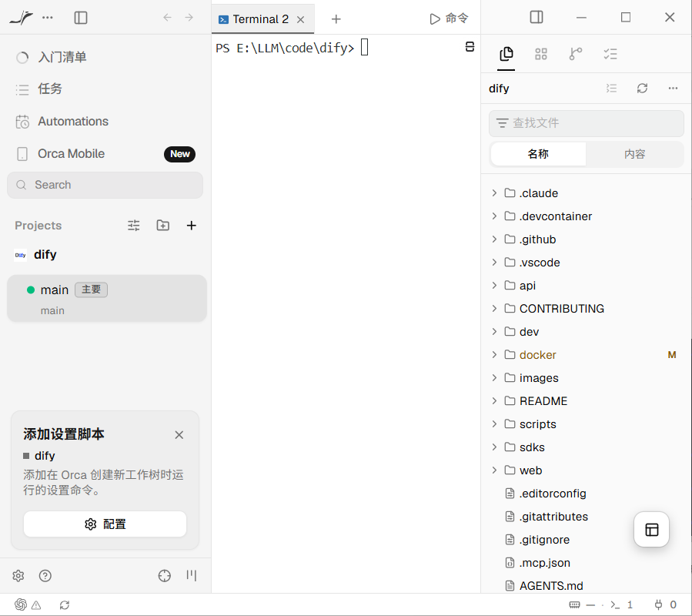Focus the sidebar Search field

click(x=105, y=185)
